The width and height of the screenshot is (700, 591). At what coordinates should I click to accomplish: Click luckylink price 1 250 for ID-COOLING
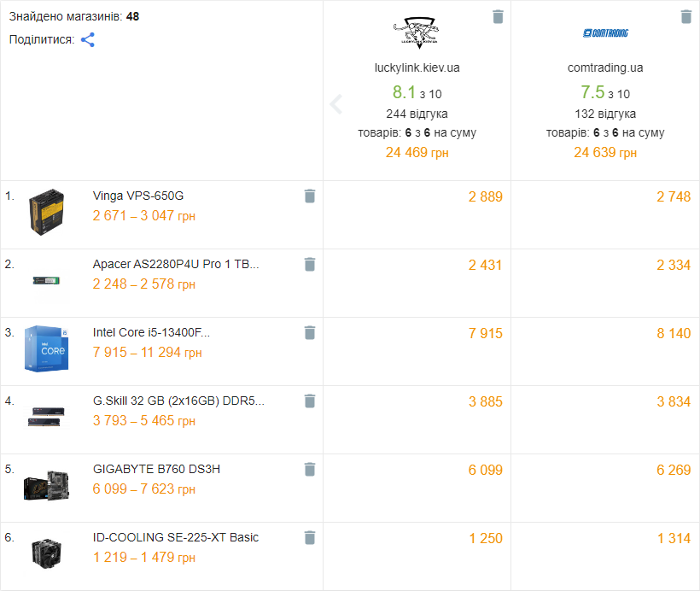tap(486, 539)
